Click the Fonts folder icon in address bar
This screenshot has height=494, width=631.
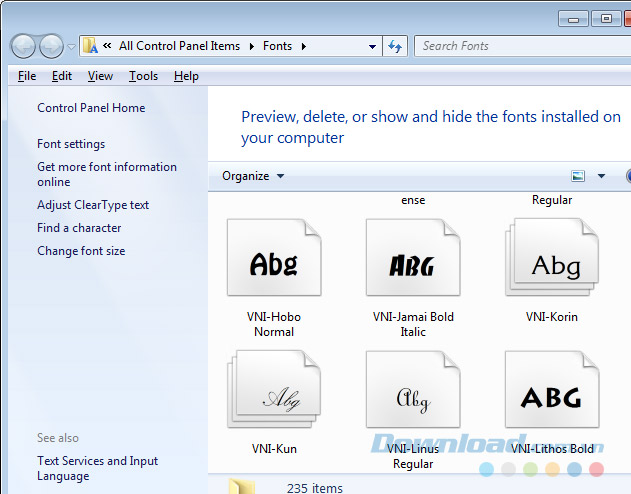tap(90, 46)
